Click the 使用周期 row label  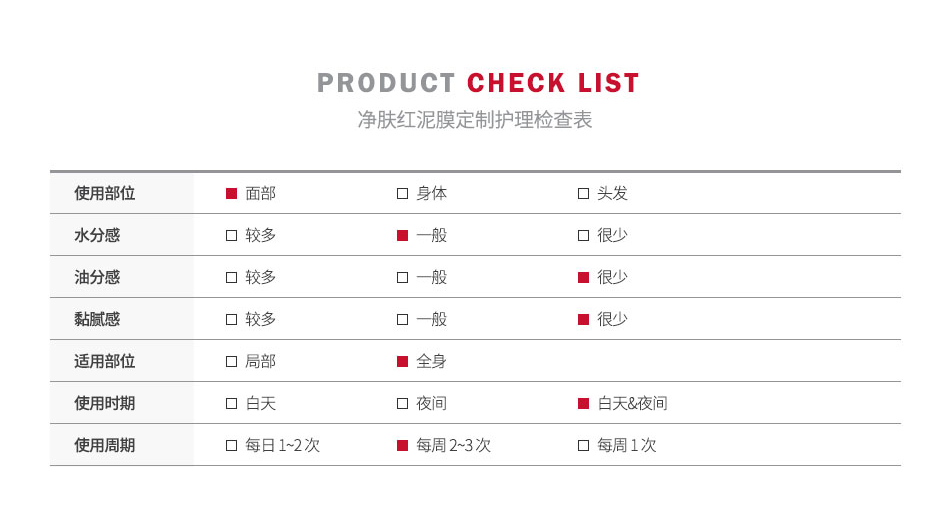click(104, 446)
